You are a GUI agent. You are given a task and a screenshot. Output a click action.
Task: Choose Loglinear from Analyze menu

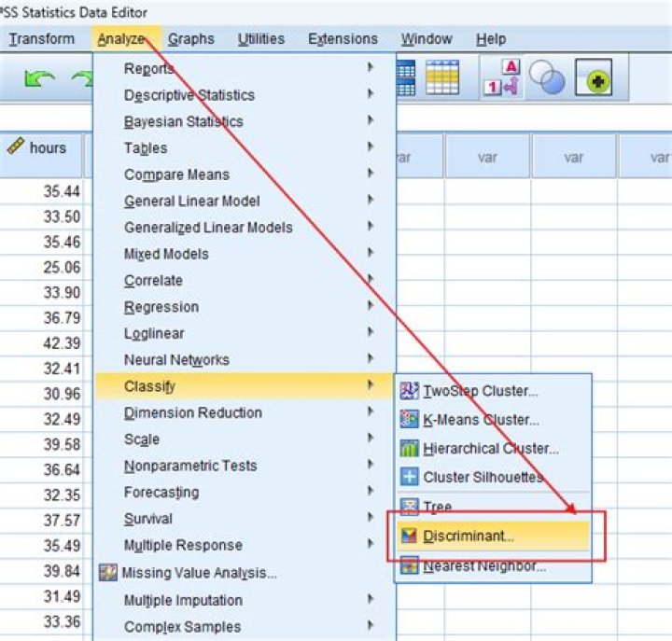pos(245,333)
